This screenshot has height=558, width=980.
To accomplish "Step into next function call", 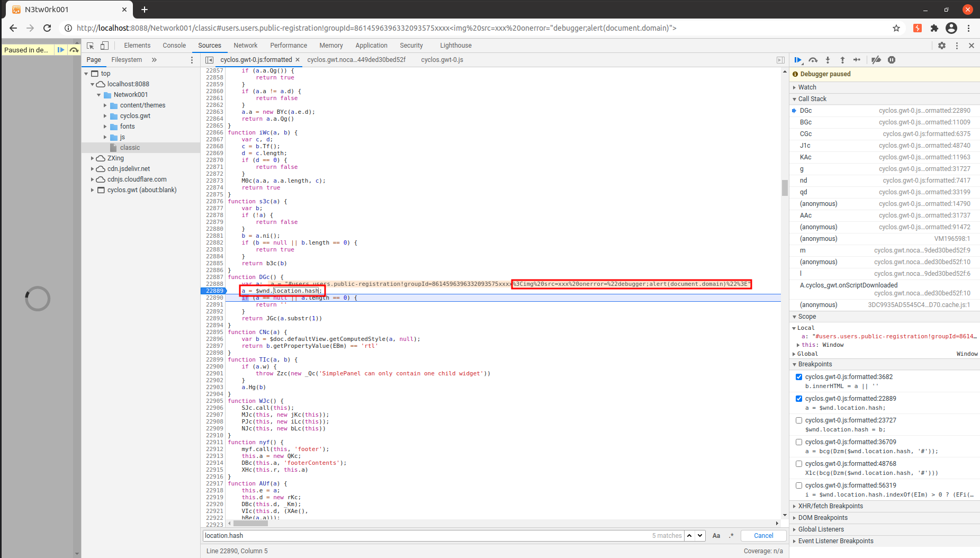I will point(828,60).
